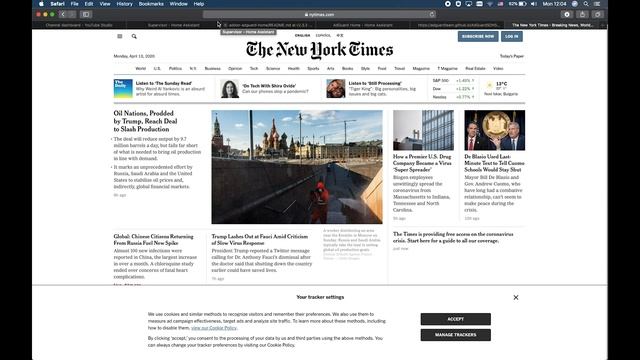This screenshot has height=360, width=640.
Task: Open the Real Estate section
Action: [475, 69]
